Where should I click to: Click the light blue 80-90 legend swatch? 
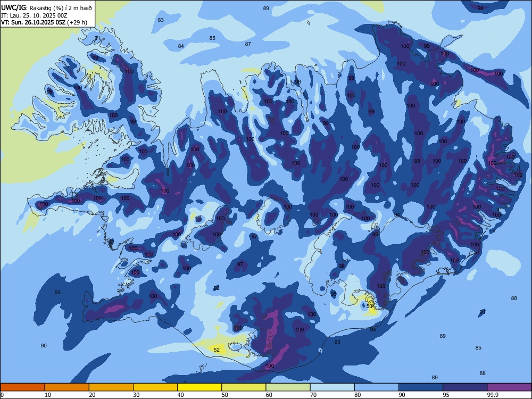(x=377, y=387)
